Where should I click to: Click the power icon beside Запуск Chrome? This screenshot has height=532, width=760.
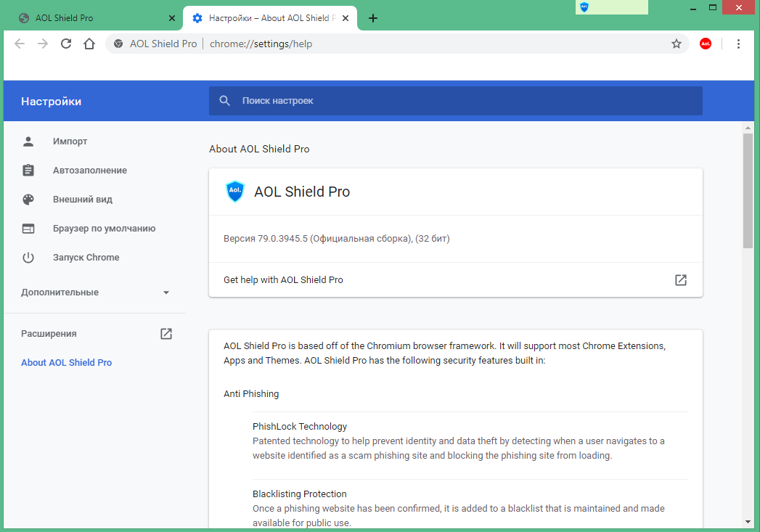point(28,257)
